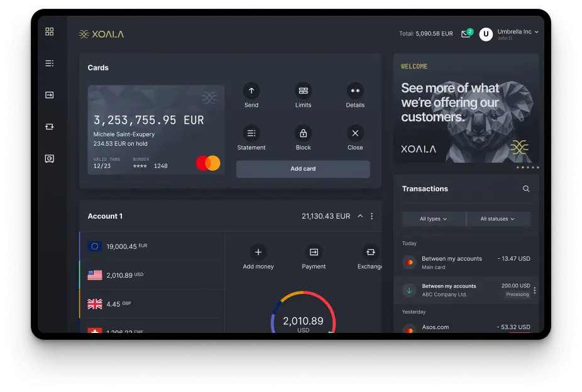582x392 pixels.
Task: Click the 234.53 EUR on hold text
Action: coord(120,143)
